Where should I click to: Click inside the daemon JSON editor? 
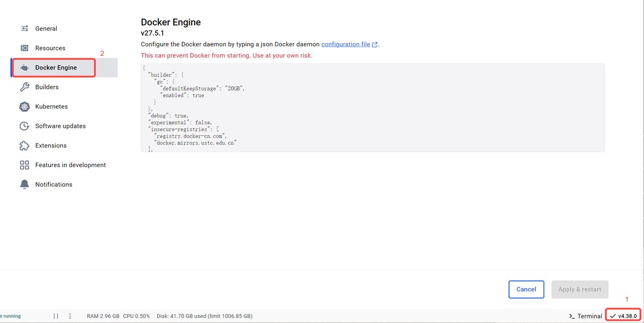(373, 108)
